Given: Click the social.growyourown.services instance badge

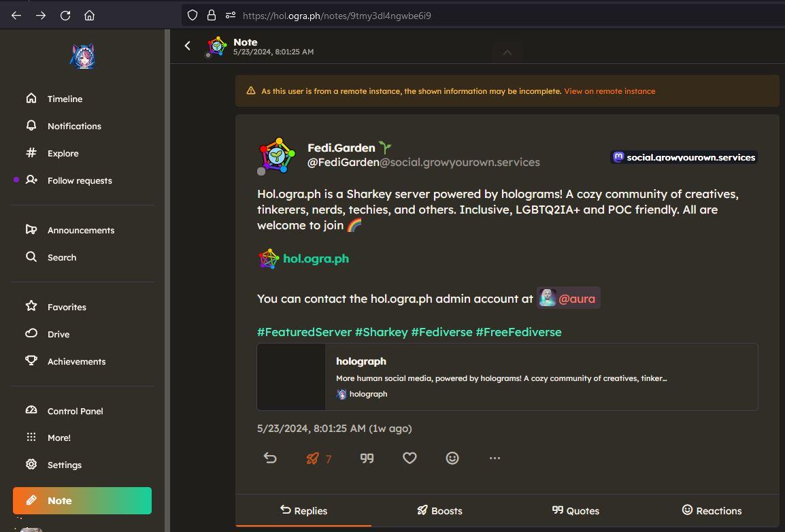Looking at the screenshot, I should pos(684,157).
